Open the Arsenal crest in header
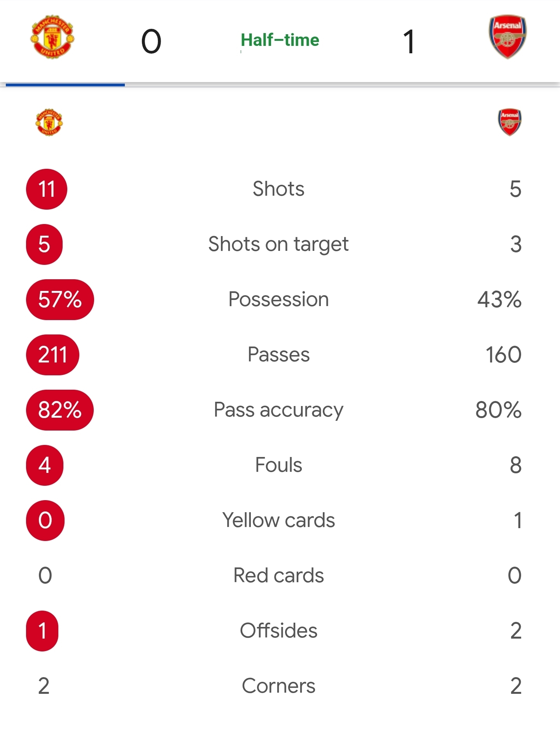The width and height of the screenshot is (560, 737). tap(507, 37)
